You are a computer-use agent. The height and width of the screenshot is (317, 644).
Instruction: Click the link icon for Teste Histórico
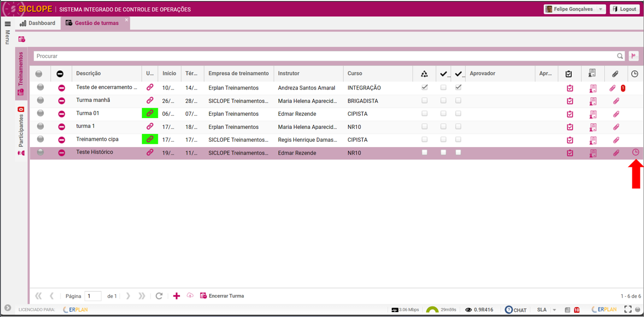point(150,153)
